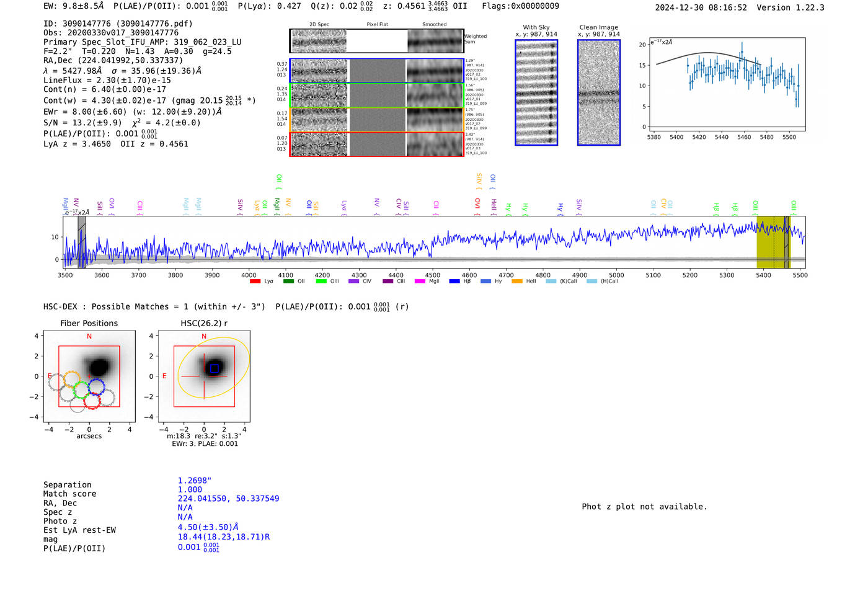Open the Clean Image cutout
Screen dimensions: 868x591
point(599,92)
